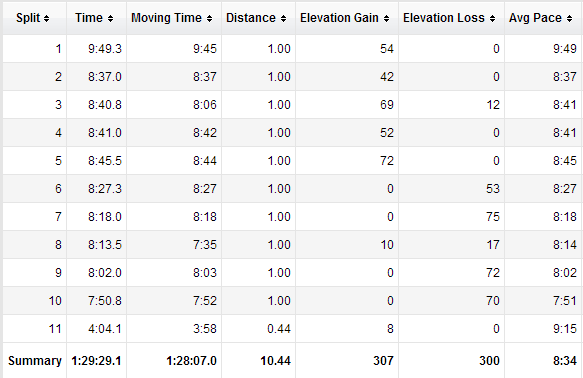583x378 pixels.
Task: Select the summary total time 1:29:29.1
Action: point(96,361)
